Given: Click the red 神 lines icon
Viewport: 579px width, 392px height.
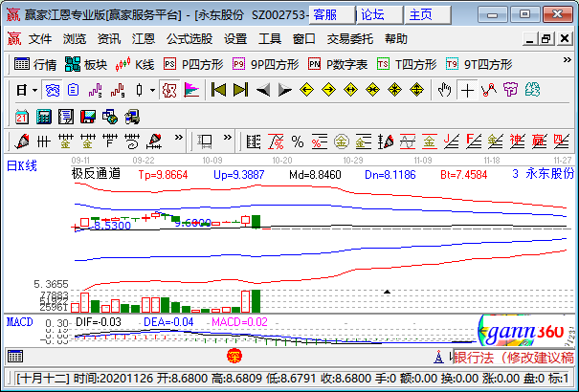Looking at the screenshot, I should [517, 142].
